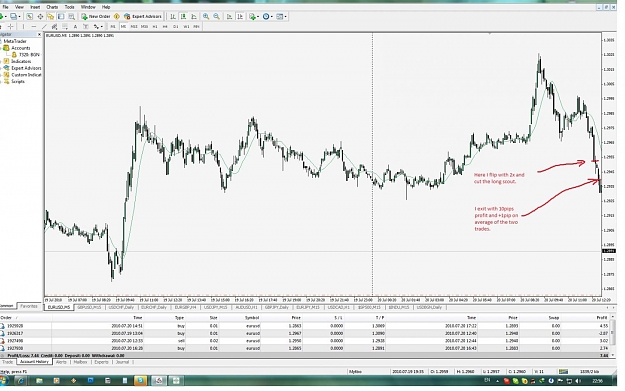Viewport: 625px width, 391px height.
Task: Expand Expert Advisors in Navigator tree
Action: 1,68
